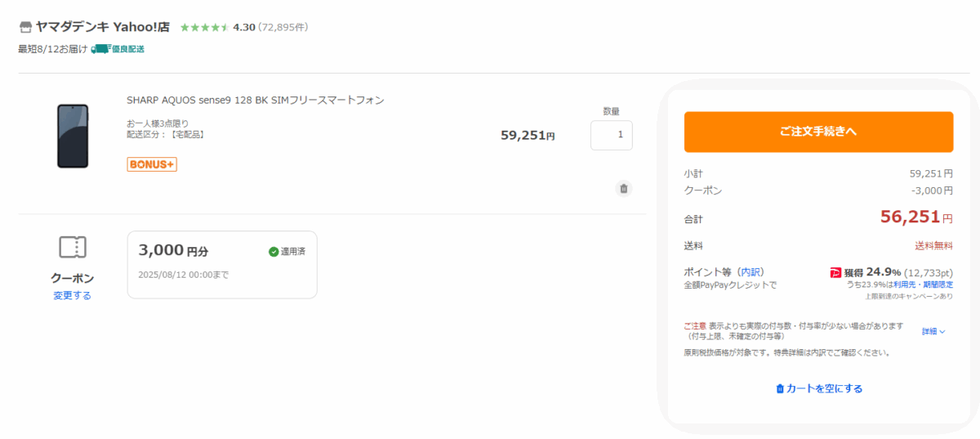Image resolution: width=980 pixels, height=439 pixels.
Task: Click the green 適用済 checkmark icon
Action: 274,252
